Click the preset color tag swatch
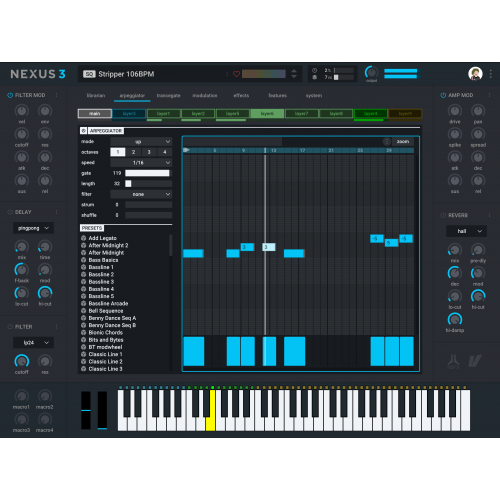 click(x=264, y=74)
